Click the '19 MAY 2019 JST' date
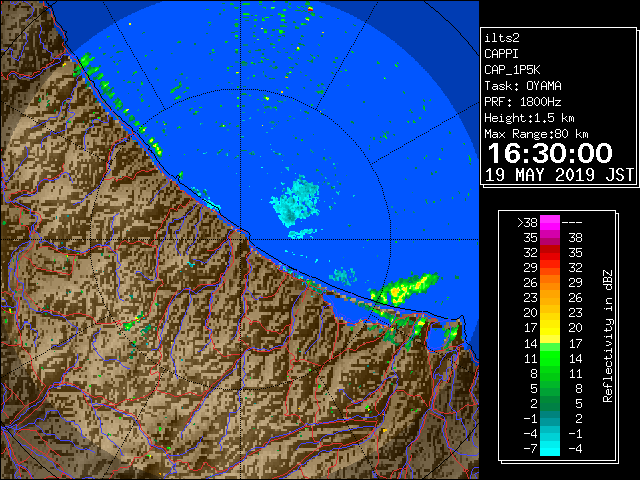 [x=559, y=175]
